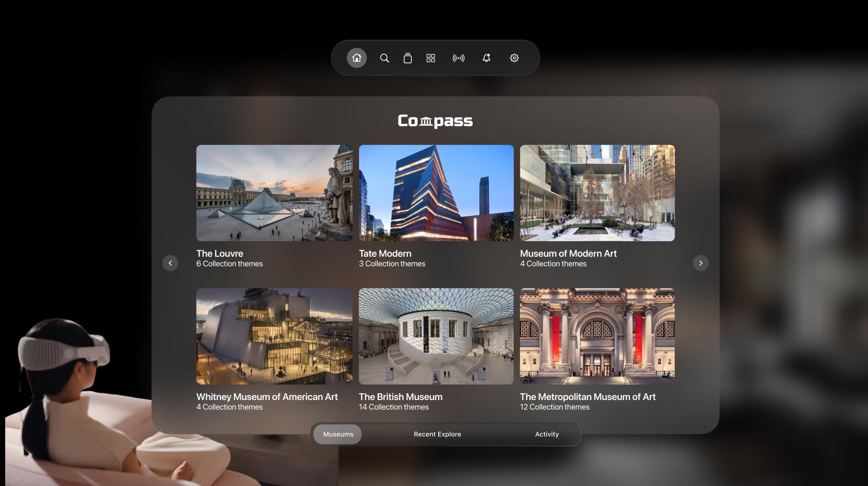Click 'The British Museum' title text
Image resolution: width=868 pixels, height=486 pixels.
(x=401, y=397)
